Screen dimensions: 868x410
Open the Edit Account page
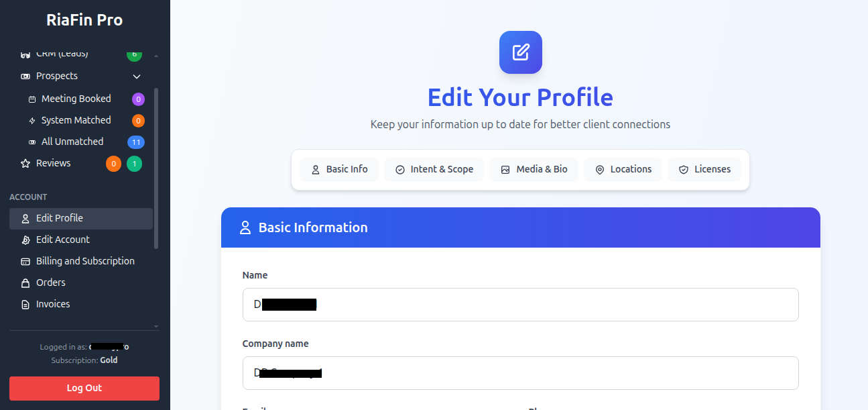pyautogui.click(x=63, y=239)
